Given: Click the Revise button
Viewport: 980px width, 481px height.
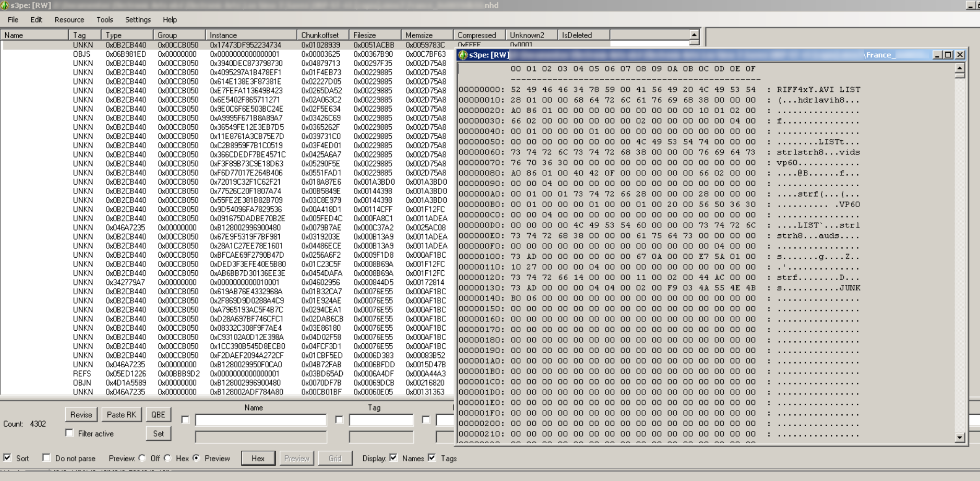Looking at the screenshot, I should (x=81, y=415).
